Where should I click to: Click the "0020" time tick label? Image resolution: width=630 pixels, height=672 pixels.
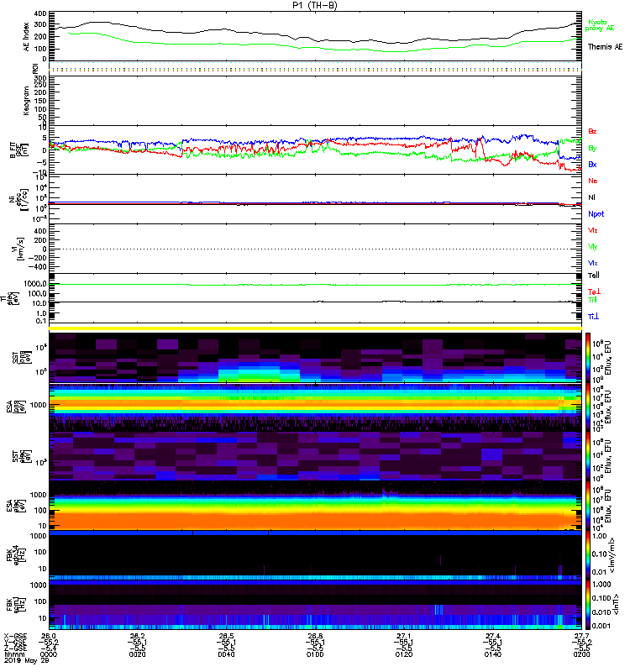pos(137,654)
